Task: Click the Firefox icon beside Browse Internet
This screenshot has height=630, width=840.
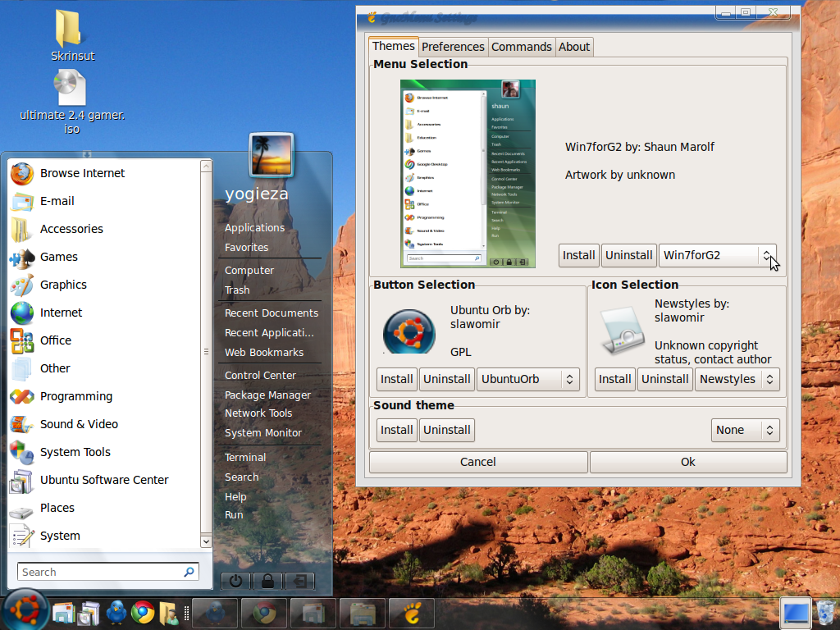Action: pos(24,173)
